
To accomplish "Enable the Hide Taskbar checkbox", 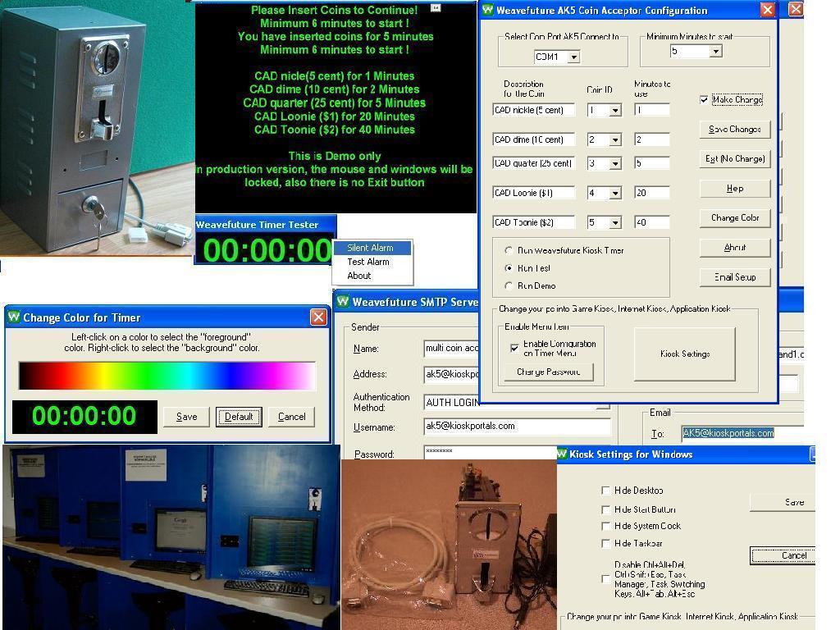I will (x=606, y=543).
